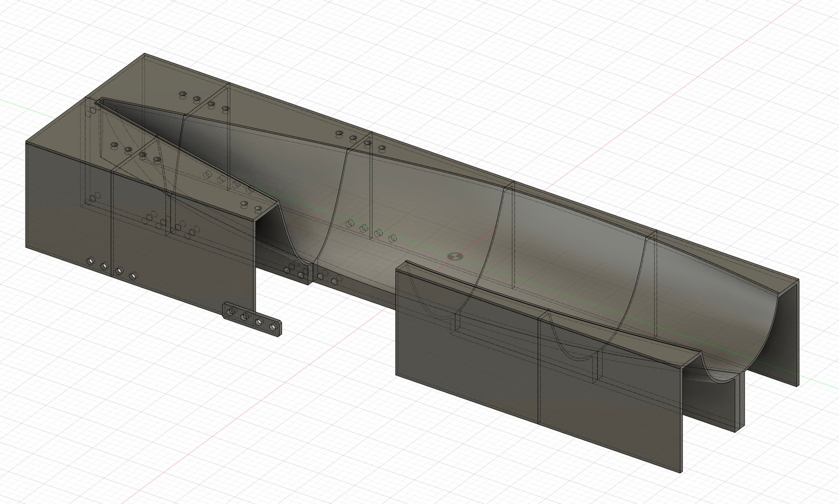The width and height of the screenshot is (839, 504).
Task: Select the front-left wall face right of the seam
Action: [x=186, y=255]
